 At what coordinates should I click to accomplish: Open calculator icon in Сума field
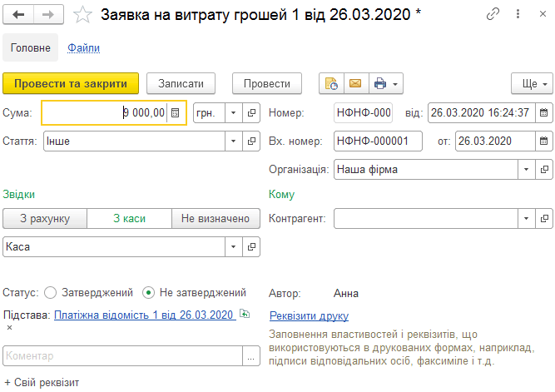(x=176, y=113)
